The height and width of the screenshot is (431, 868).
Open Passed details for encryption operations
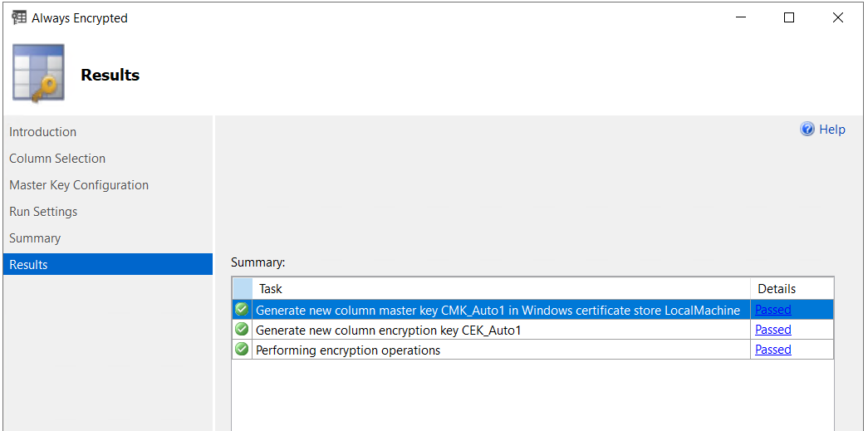tap(772, 350)
